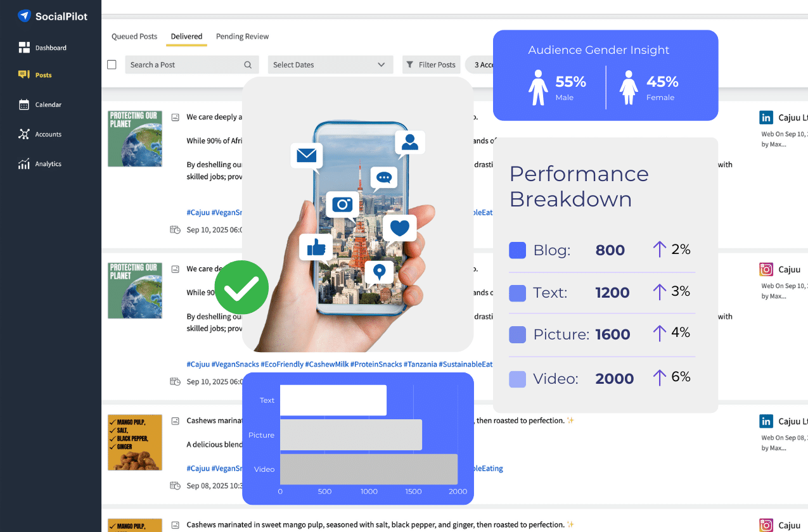Screen dimensions: 808x532
Task: Click the Posts sidebar icon
Action: pyautogui.click(x=24, y=75)
